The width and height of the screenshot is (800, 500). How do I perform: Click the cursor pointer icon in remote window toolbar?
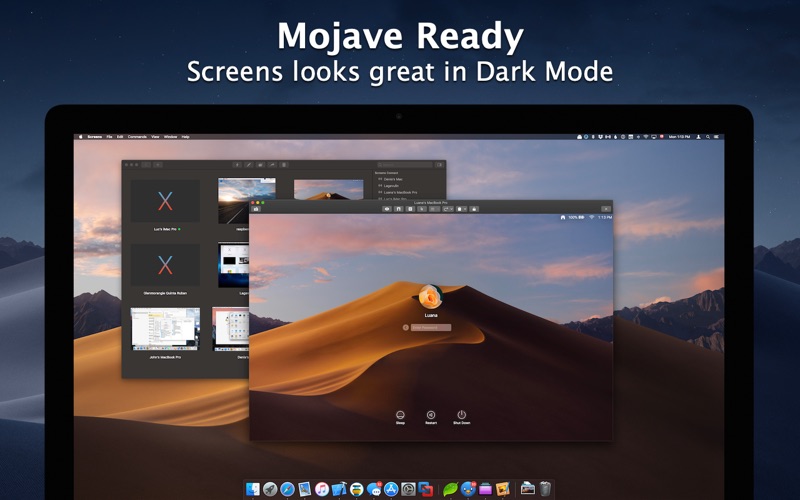pos(422,209)
